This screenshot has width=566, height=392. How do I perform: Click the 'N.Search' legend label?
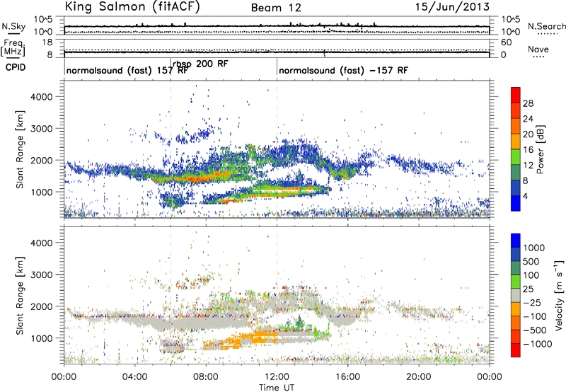[546, 26]
